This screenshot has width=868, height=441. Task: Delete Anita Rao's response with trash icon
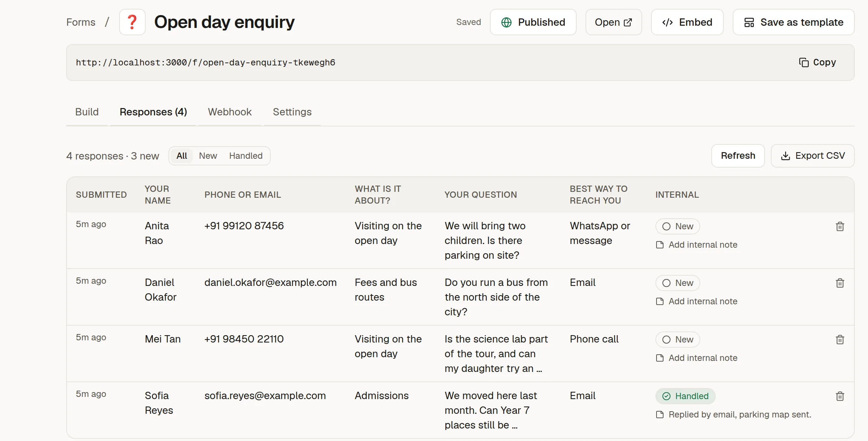(x=840, y=226)
